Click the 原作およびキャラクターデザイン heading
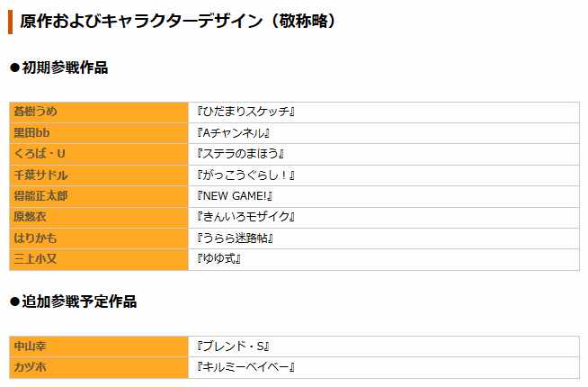This screenshot has width=588, height=387. pos(177,21)
